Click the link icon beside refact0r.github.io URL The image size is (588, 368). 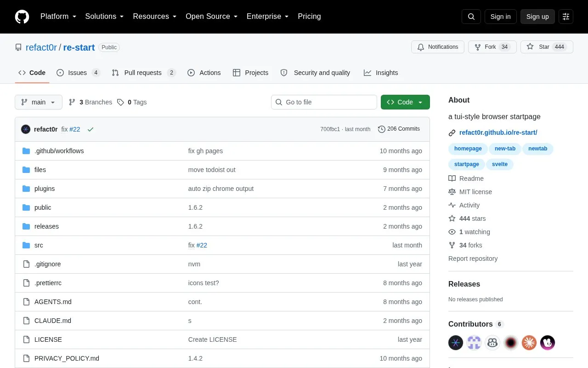tap(452, 133)
